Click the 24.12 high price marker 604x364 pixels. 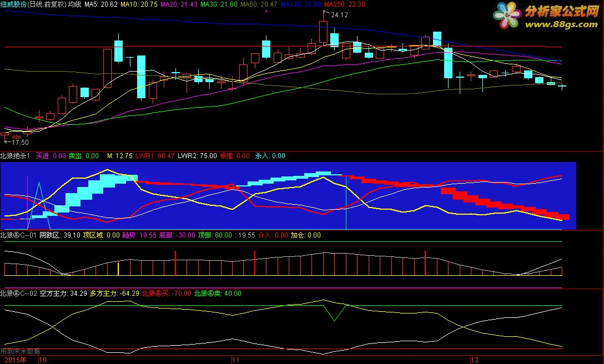pyautogui.click(x=339, y=15)
